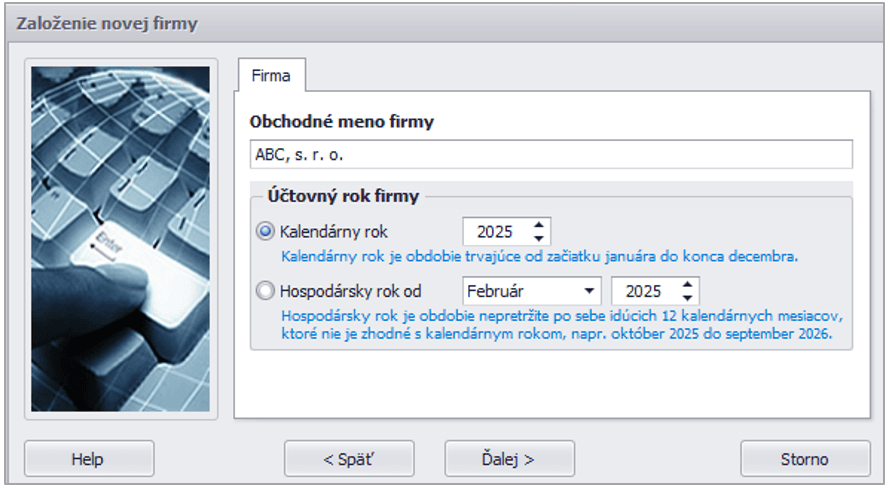This screenshot has height=488, width=886.
Task: Click the Kalendárny rok year value 2025
Action: pos(495,232)
